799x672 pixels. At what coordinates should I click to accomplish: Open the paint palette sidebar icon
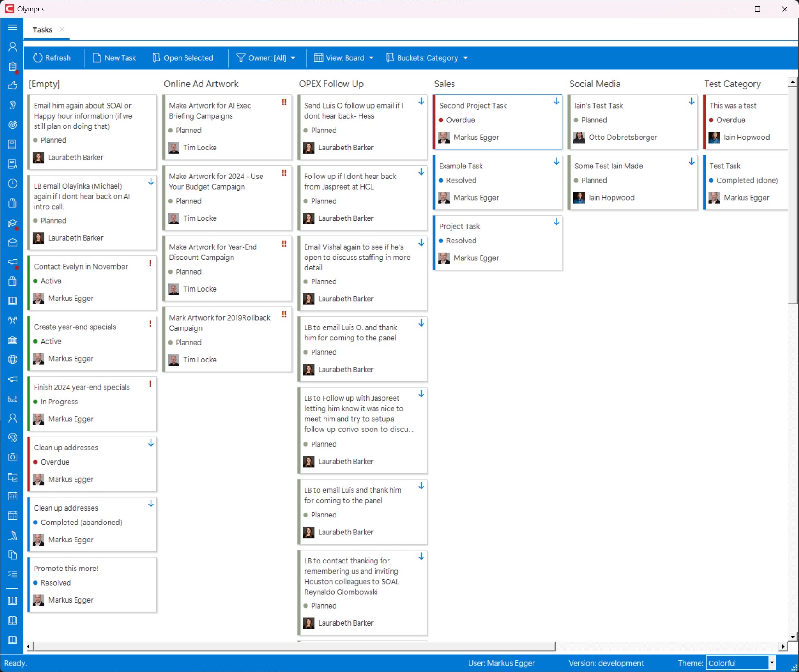(x=12, y=437)
